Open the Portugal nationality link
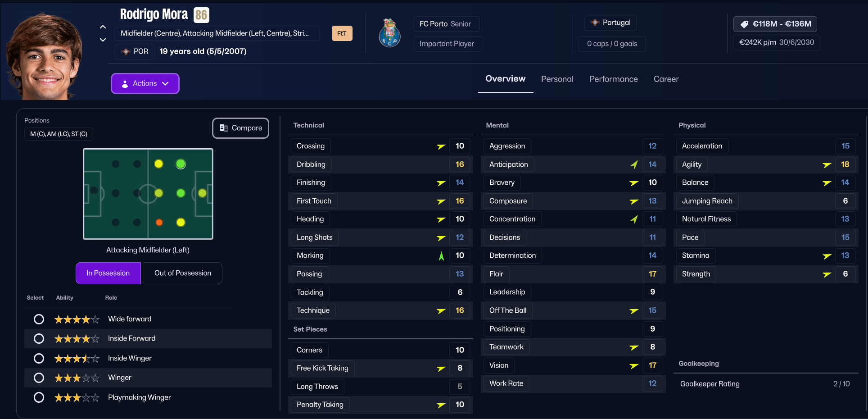 [610, 23]
